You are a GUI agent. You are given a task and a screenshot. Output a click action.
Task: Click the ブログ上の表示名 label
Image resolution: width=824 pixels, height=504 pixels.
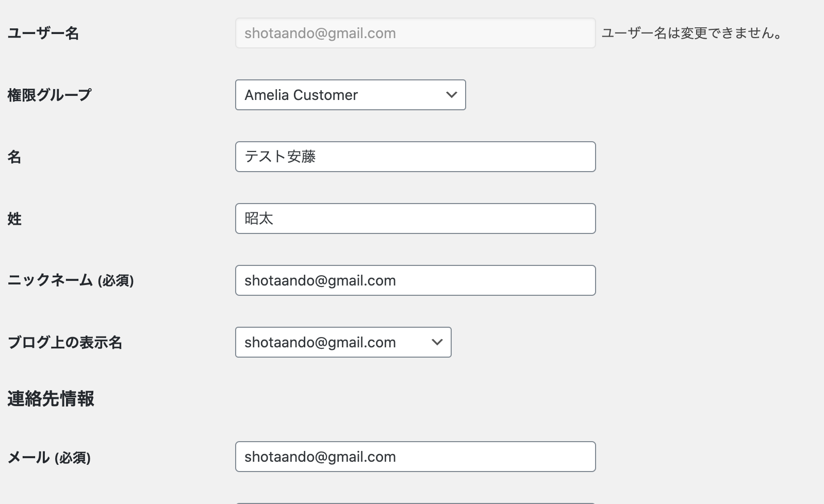click(x=65, y=342)
